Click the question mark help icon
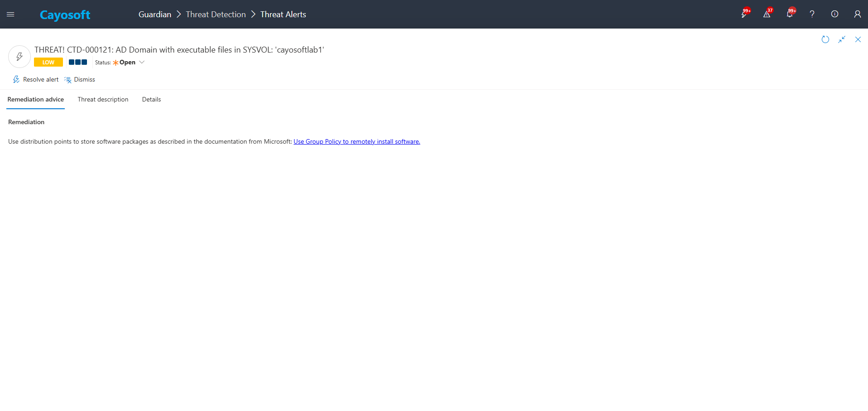868x411 pixels. click(x=812, y=14)
